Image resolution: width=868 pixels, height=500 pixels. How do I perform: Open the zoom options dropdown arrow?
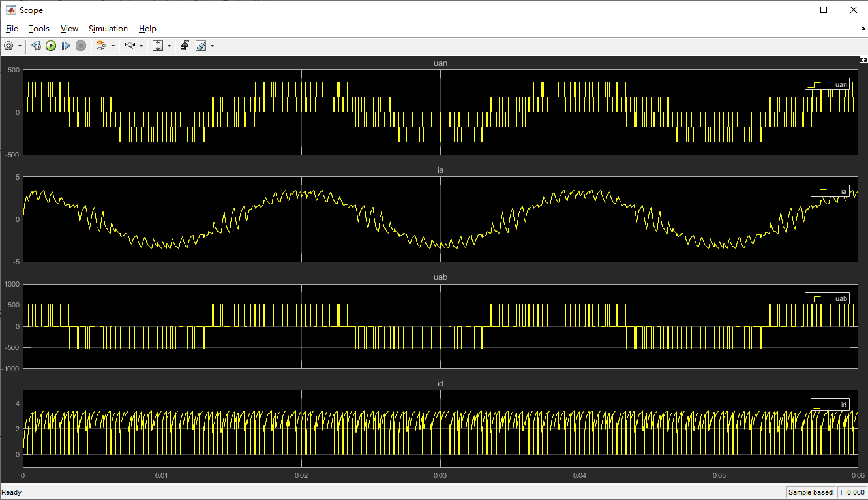tap(142, 46)
